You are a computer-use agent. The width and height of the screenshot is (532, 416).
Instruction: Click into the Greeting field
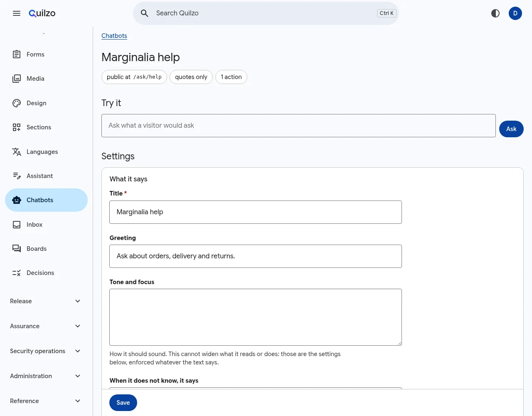click(x=256, y=256)
